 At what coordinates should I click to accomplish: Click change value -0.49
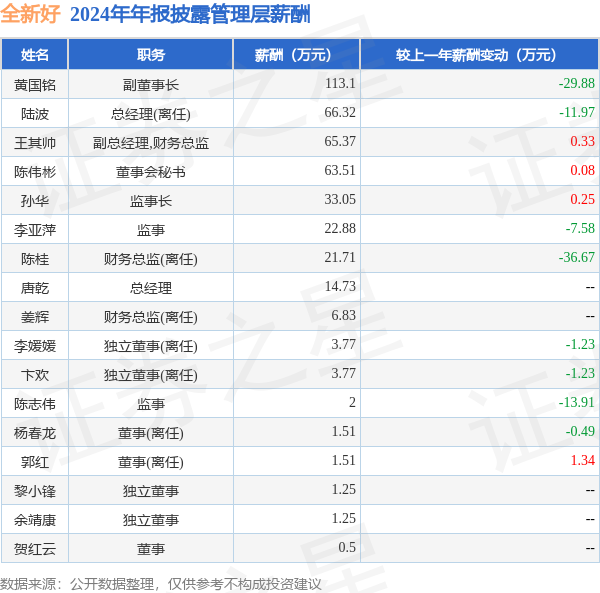(580, 432)
